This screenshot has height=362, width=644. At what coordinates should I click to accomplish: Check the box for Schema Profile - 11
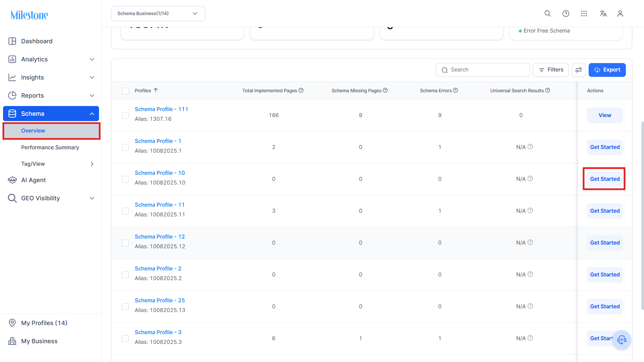click(x=125, y=211)
